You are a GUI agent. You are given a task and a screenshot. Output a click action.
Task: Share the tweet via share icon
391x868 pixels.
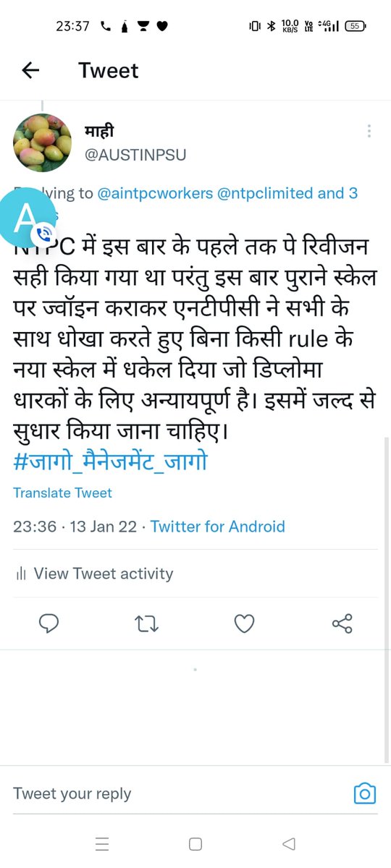point(342,624)
